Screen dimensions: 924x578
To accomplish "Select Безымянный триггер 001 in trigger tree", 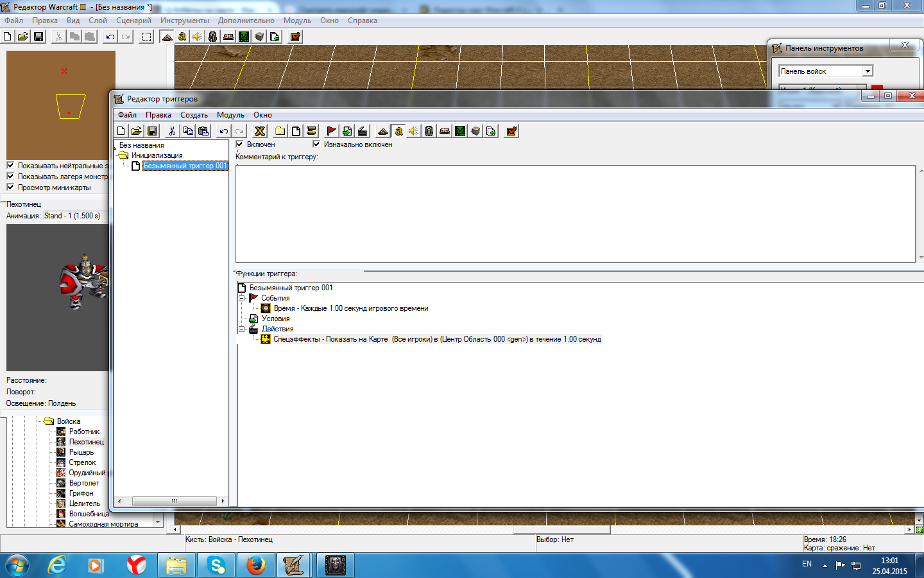I will (185, 166).
